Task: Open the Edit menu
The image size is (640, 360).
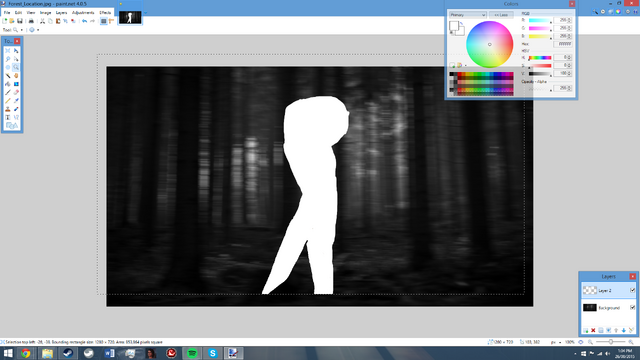Action: coord(18,13)
